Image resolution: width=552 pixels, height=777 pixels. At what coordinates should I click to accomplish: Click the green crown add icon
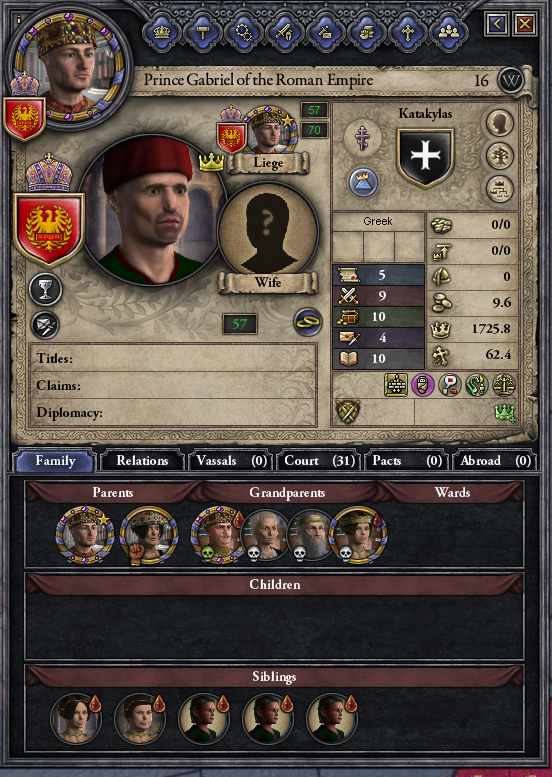(x=505, y=413)
